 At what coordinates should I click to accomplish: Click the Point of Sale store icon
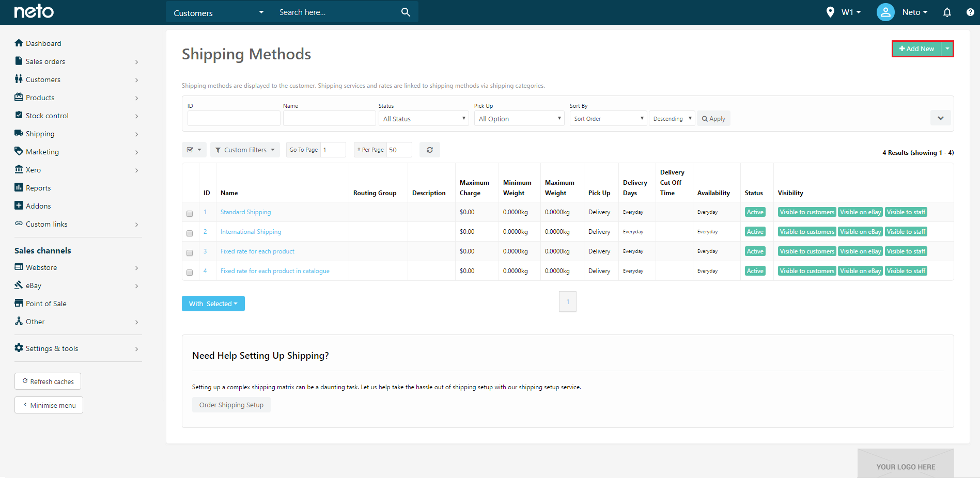[19, 303]
